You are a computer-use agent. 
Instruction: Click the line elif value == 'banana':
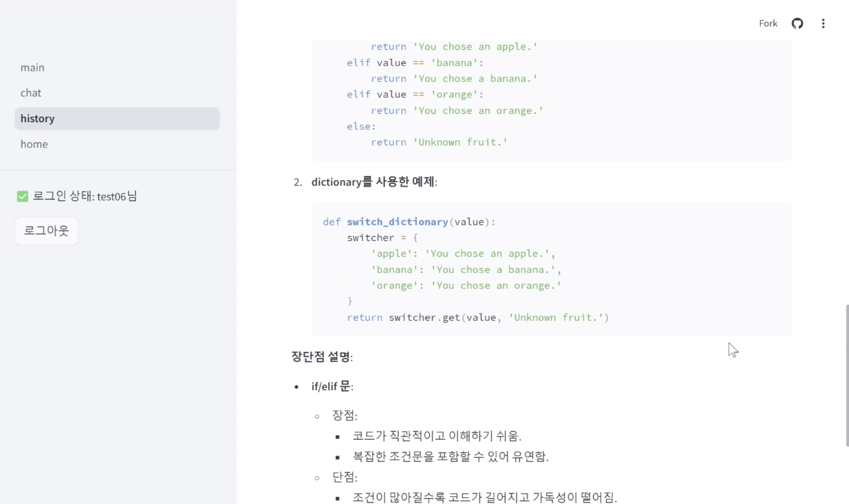(x=415, y=63)
